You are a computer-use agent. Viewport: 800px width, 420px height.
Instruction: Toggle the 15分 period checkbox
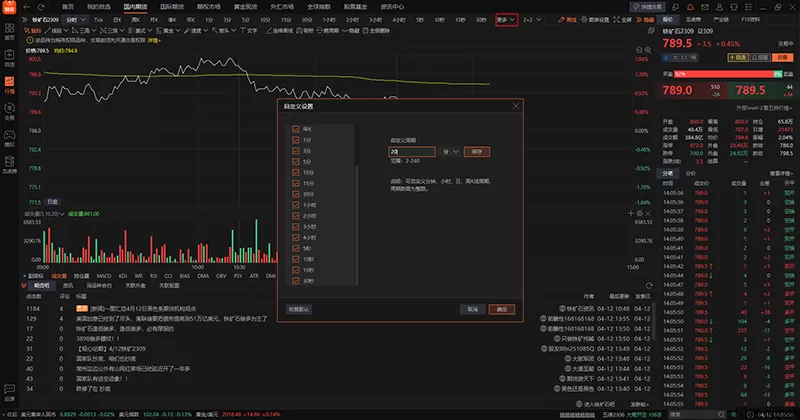295,183
